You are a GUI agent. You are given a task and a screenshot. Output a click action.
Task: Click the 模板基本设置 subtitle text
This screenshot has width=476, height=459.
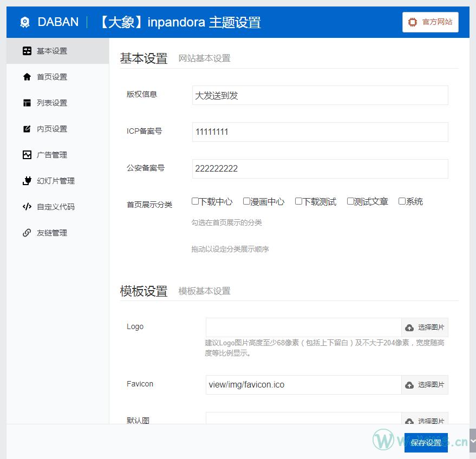[204, 291]
